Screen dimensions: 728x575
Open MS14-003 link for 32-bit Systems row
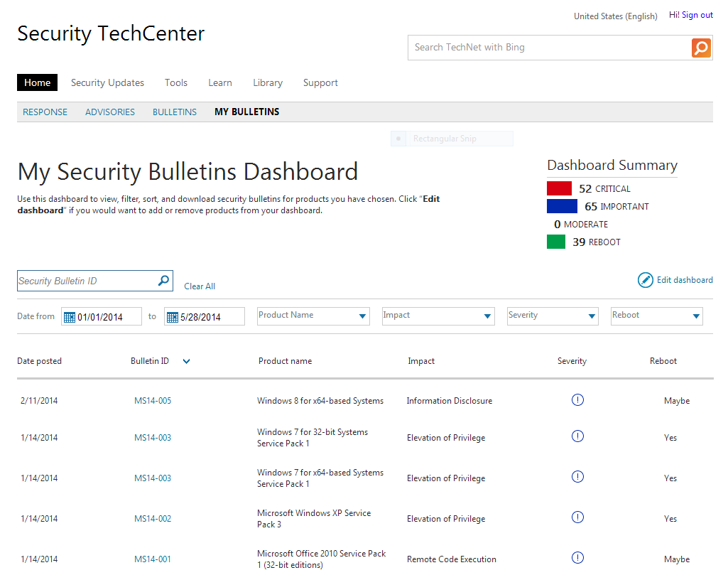pyautogui.click(x=153, y=438)
